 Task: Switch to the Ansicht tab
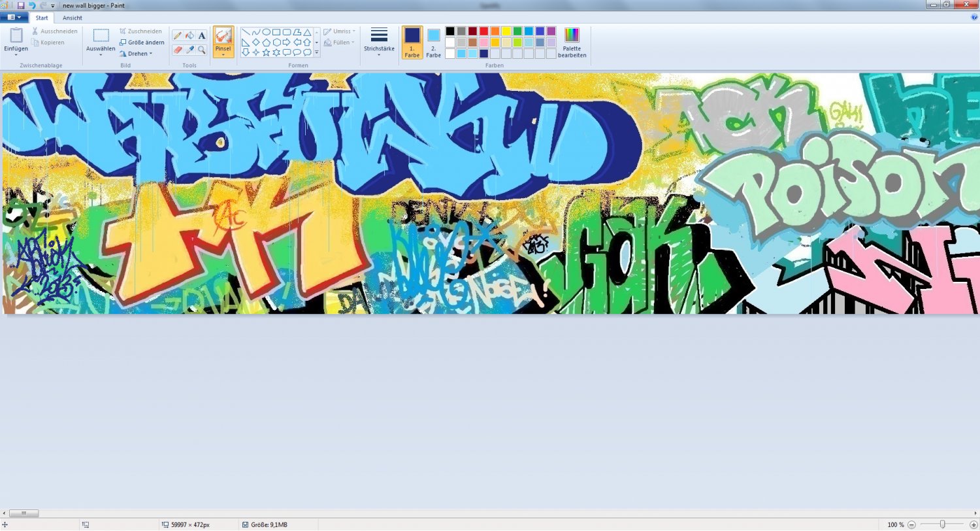coord(73,18)
